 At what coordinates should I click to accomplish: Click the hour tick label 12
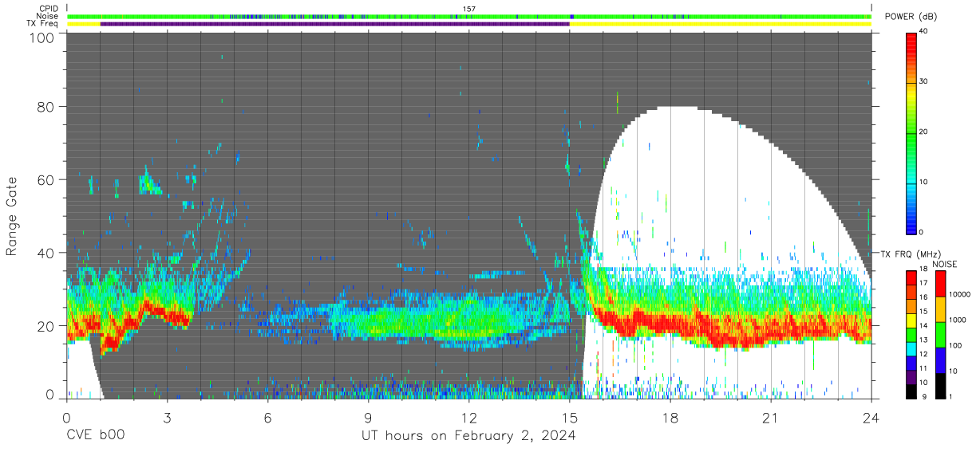pyautogui.click(x=469, y=417)
